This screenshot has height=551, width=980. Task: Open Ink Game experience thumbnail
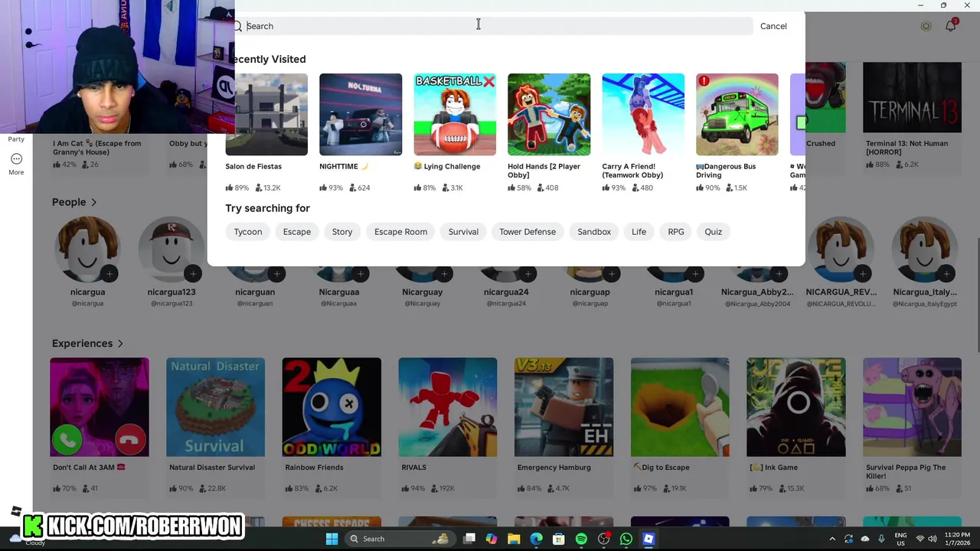[796, 407]
